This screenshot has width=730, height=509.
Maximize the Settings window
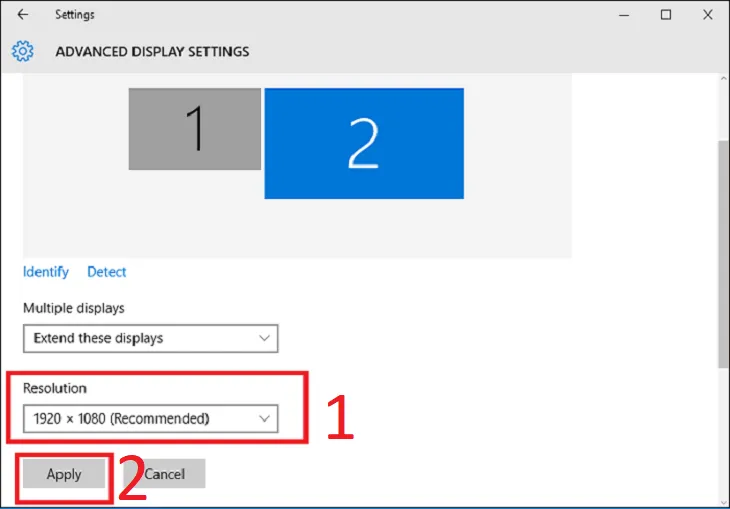tap(666, 15)
